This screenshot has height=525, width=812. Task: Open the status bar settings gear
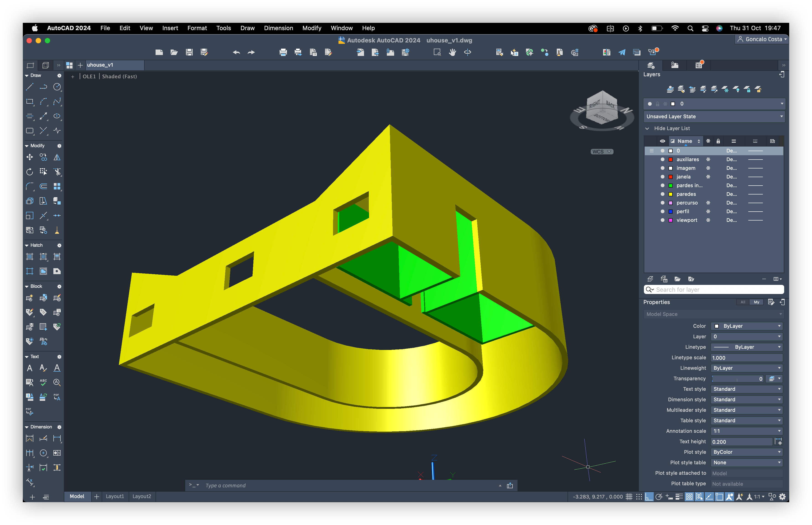[782, 497]
